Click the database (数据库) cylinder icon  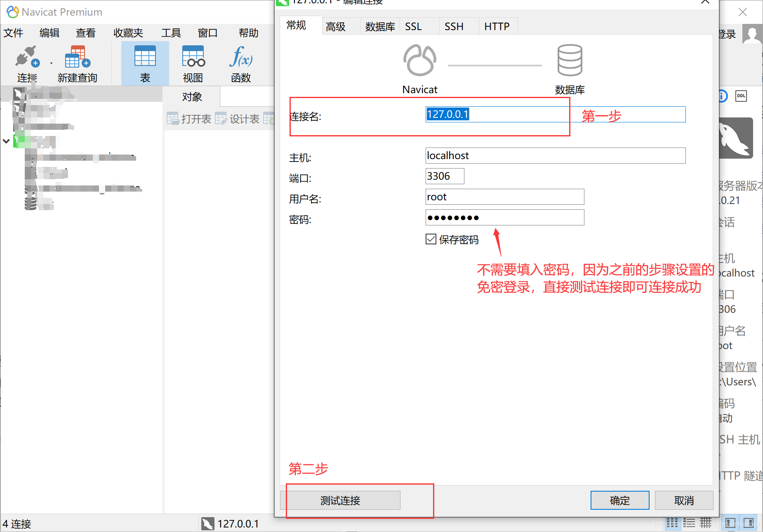tap(570, 60)
